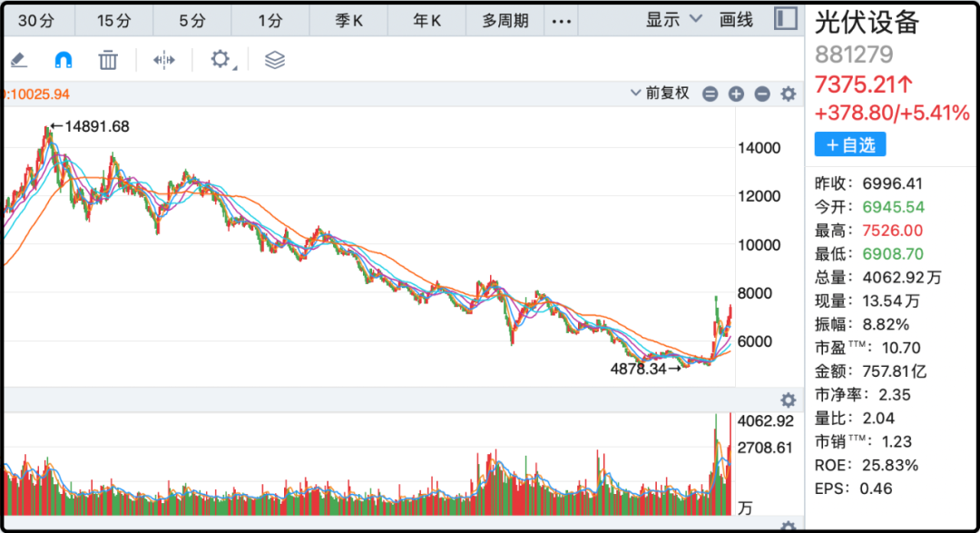Switch to the 多周期 view tab

click(x=505, y=20)
